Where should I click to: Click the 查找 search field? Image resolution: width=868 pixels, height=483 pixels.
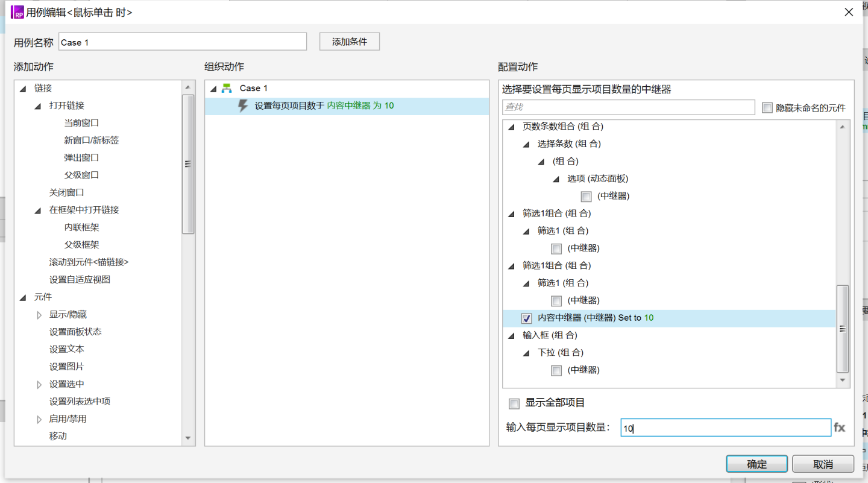[x=629, y=107]
